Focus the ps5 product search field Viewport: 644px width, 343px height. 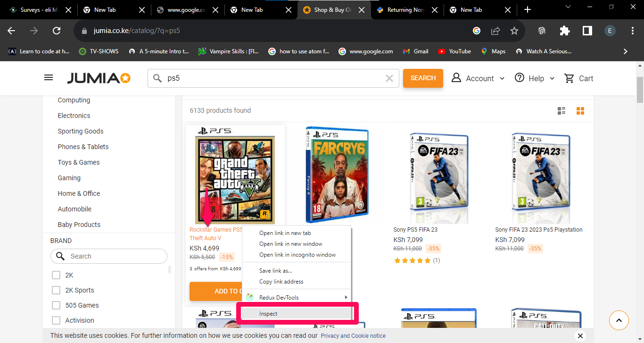[x=273, y=78]
